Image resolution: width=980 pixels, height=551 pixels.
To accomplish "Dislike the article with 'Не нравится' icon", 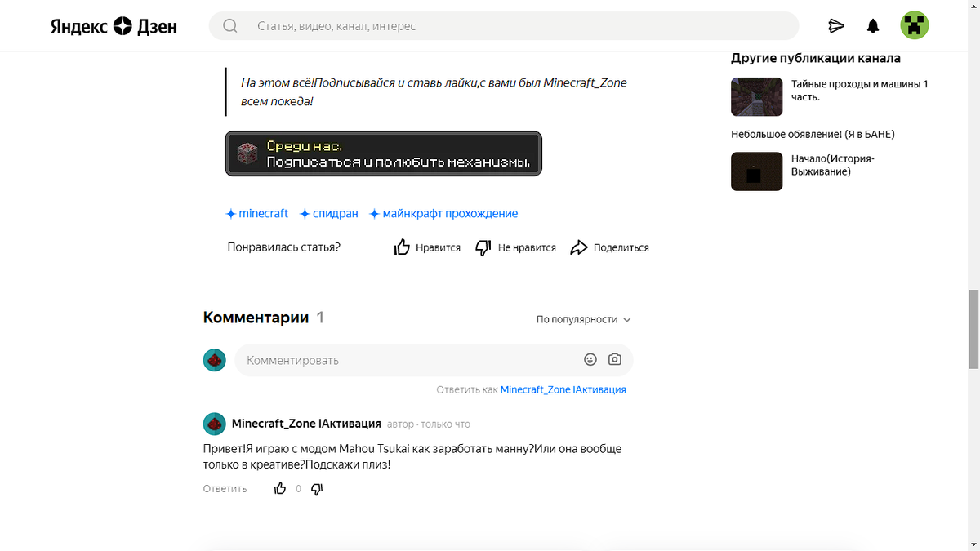I will point(515,247).
